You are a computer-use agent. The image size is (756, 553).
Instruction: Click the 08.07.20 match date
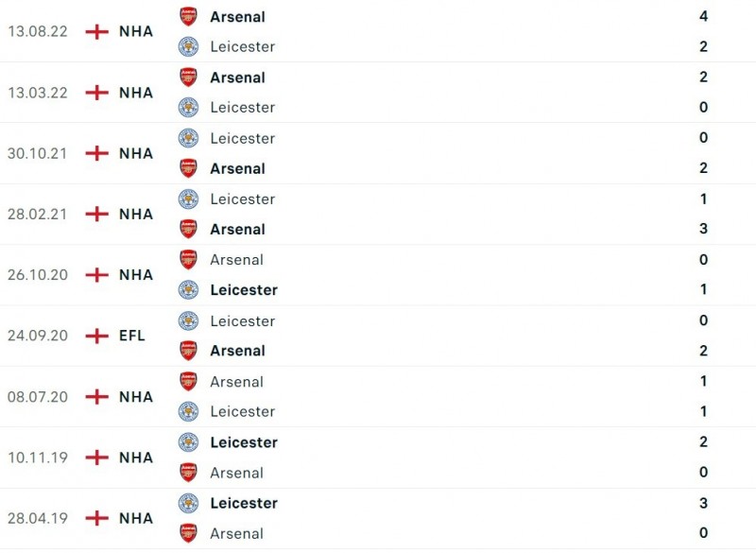pyautogui.click(x=37, y=397)
